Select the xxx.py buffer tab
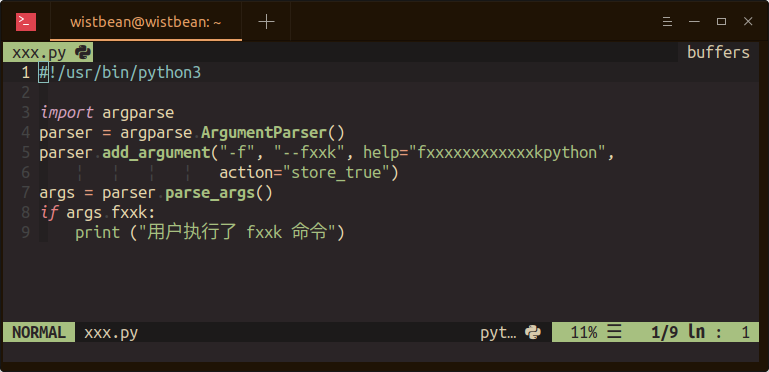This screenshot has height=372, width=769. [x=48, y=52]
